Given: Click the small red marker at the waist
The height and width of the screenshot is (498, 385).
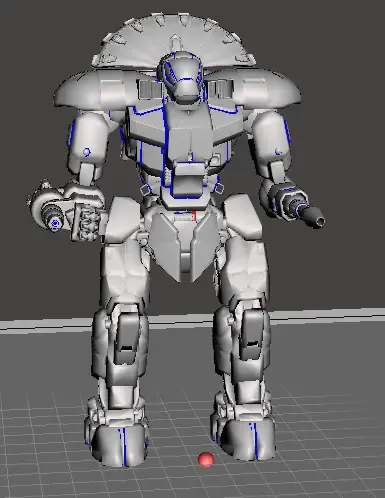Looking at the screenshot, I should click(x=194, y=215).
